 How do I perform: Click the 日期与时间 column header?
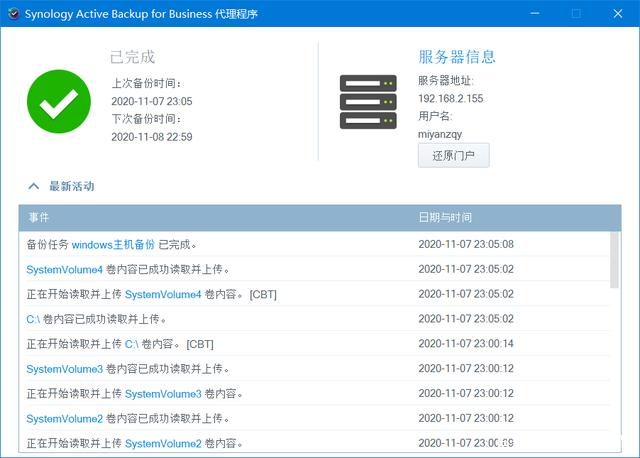pos(445,217)
